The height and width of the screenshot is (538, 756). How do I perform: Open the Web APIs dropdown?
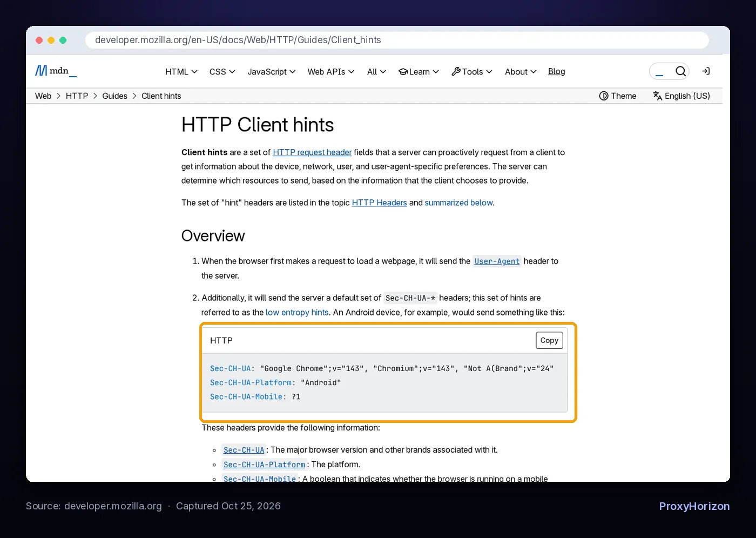[331, 72]
